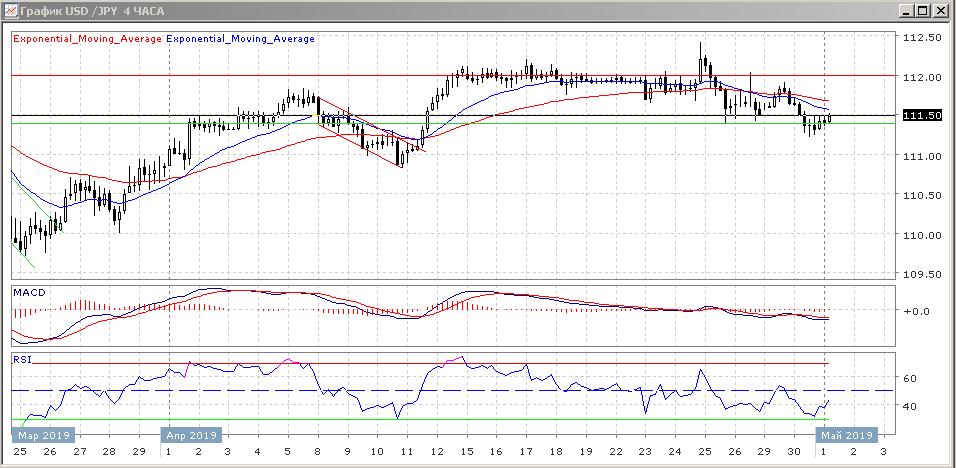Click the Май 2019 date marker
Image resolution: width=956 pixels, height=468 pixels.
pyautogui.click(x=848, y=435)
